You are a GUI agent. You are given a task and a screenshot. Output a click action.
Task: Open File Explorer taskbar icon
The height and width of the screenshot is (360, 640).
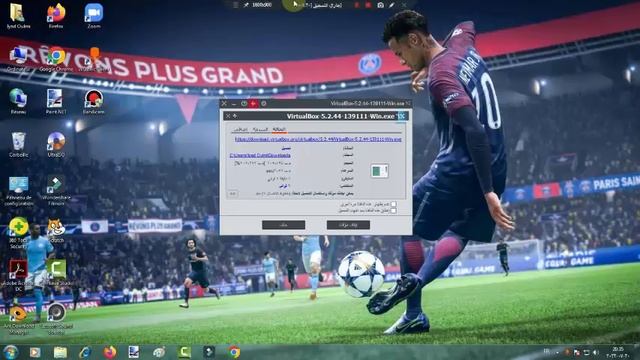point(60,352)
